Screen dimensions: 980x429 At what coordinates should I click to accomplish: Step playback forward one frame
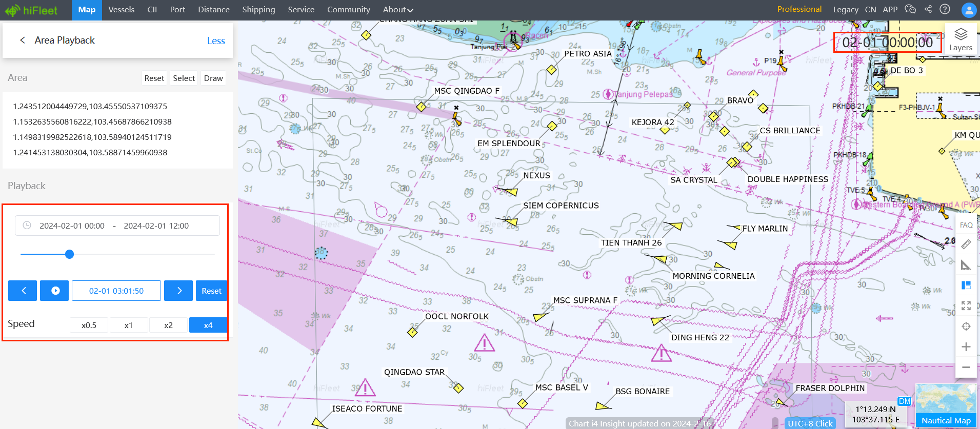tap(178, 291)
